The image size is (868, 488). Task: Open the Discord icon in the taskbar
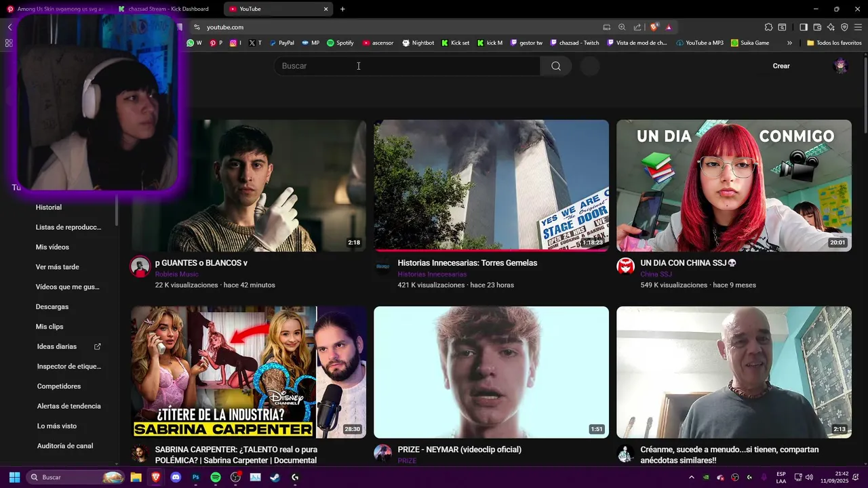pos(176,477)
